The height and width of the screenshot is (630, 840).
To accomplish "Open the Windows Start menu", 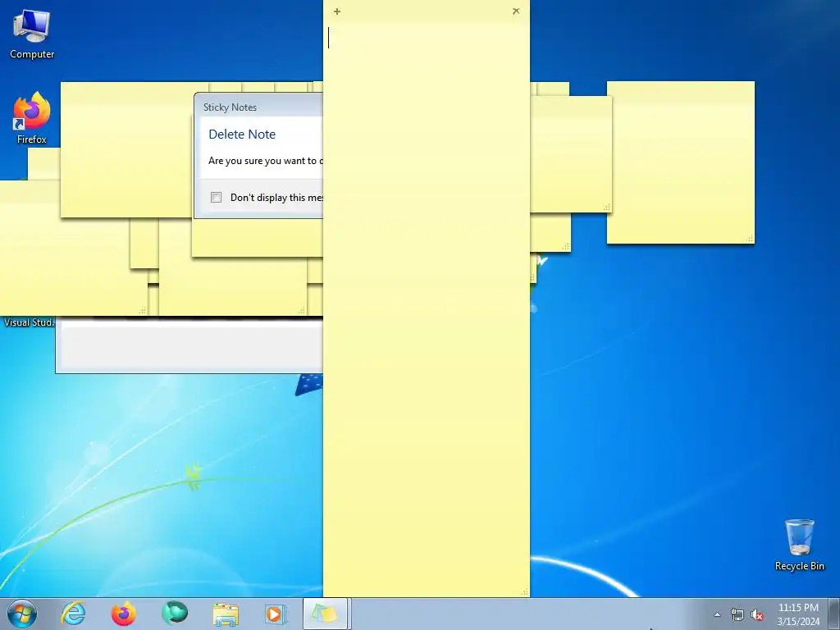I will click(x=21, y=614).
